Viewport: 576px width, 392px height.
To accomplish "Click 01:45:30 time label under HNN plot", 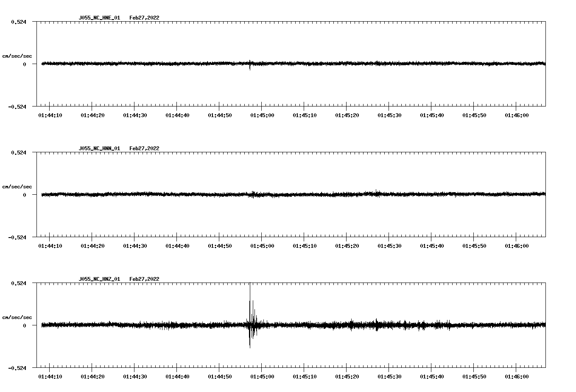I will pyautogui.click(x=389, y=246).
